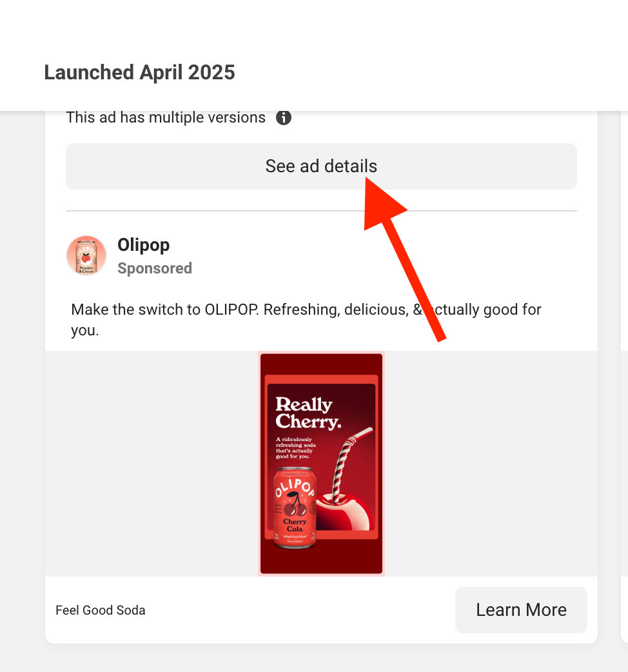Viewport: 628px width, 672px height.
Task: Click the Cherry Cola can in the ad
Action: [295, 508]
